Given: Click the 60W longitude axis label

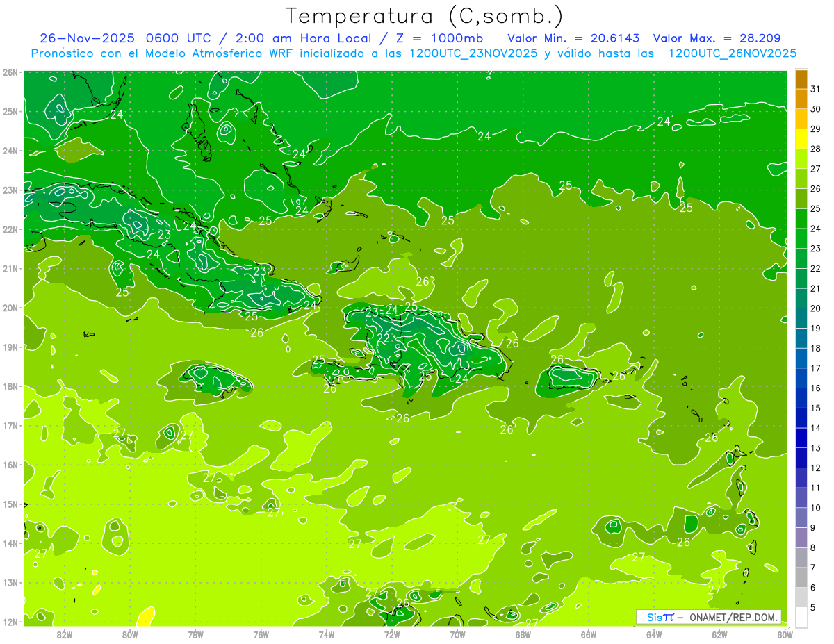Looking at the screenshot, I should coord(785,634).
